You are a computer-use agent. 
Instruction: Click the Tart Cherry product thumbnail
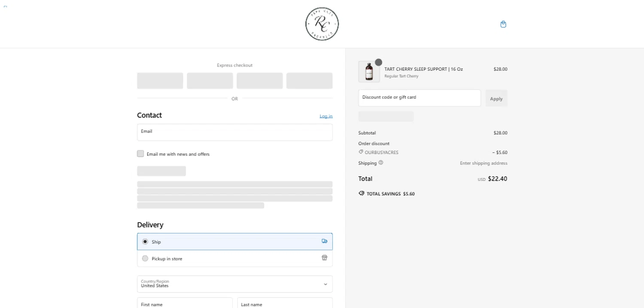[x=369, y=72]
